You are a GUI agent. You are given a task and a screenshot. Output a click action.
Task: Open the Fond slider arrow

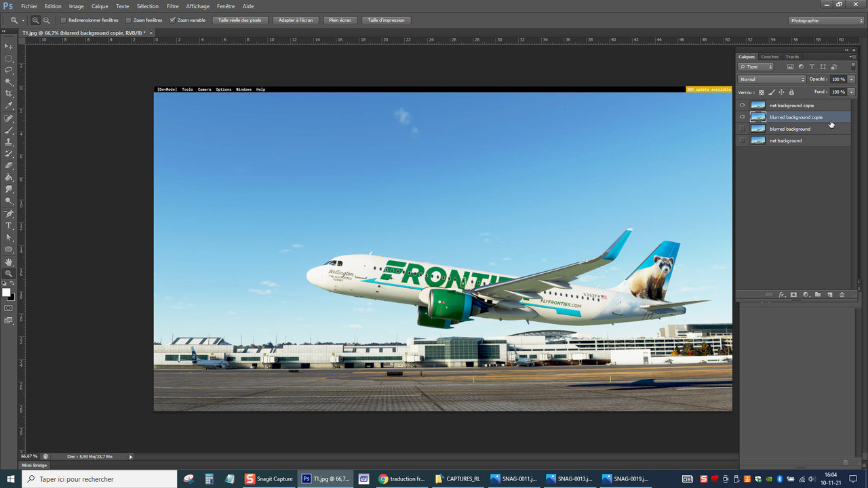click(852, 92)
